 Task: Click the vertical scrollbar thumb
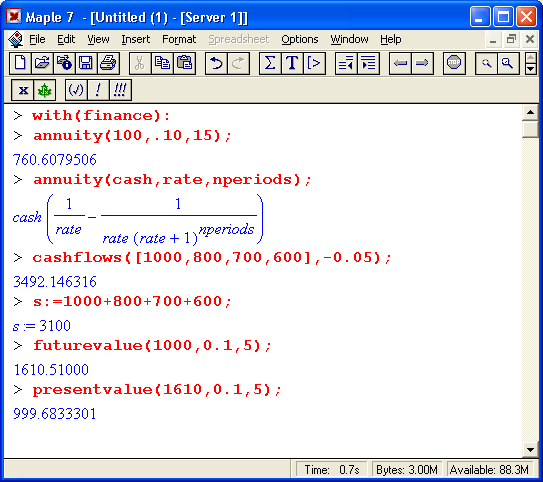click(530, 129)
